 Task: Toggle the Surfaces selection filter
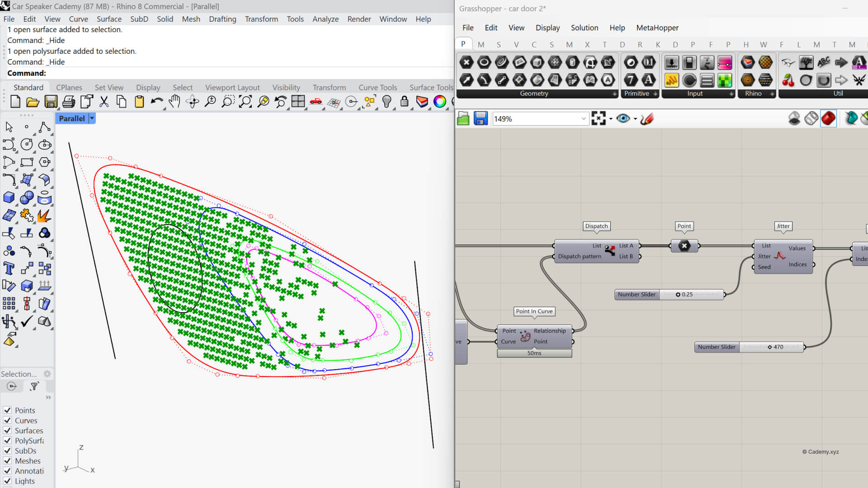pyautogui.click(x=7, y=431)
